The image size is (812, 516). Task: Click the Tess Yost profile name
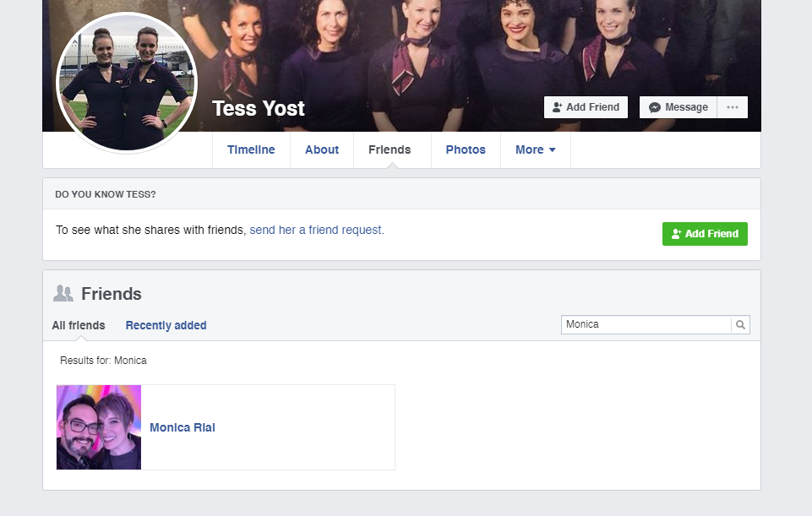coord(259,109)
